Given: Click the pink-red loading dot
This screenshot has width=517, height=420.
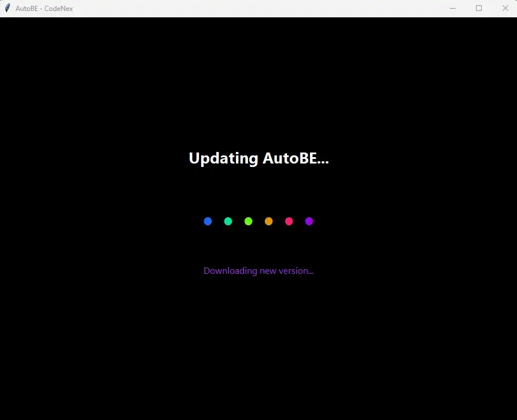Looking at the screenshot, I should click(x=289, y=221).
